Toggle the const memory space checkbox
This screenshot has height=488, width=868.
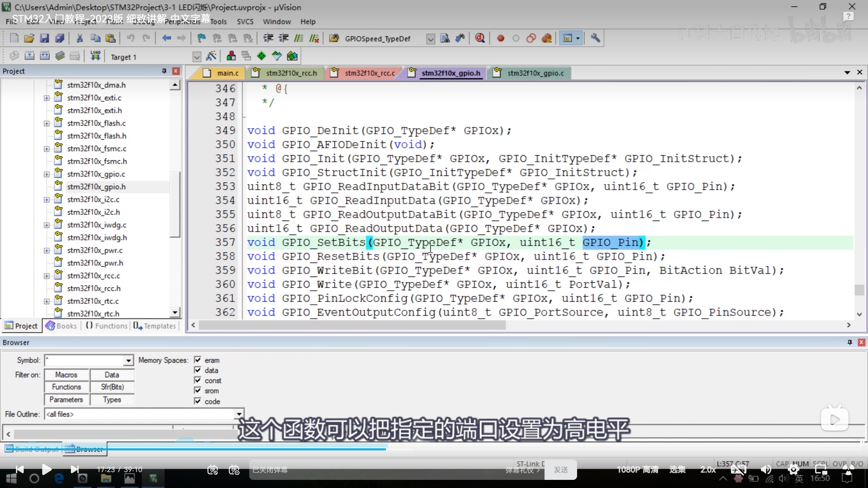pyautogui.click(x=198, y=380)
